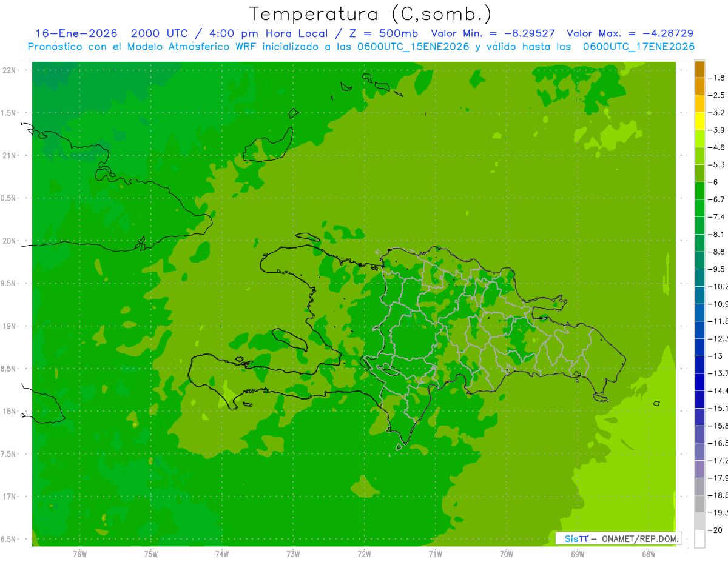
Task: Click the '18N' latitude axis label
Action: (x=9, y=412)
